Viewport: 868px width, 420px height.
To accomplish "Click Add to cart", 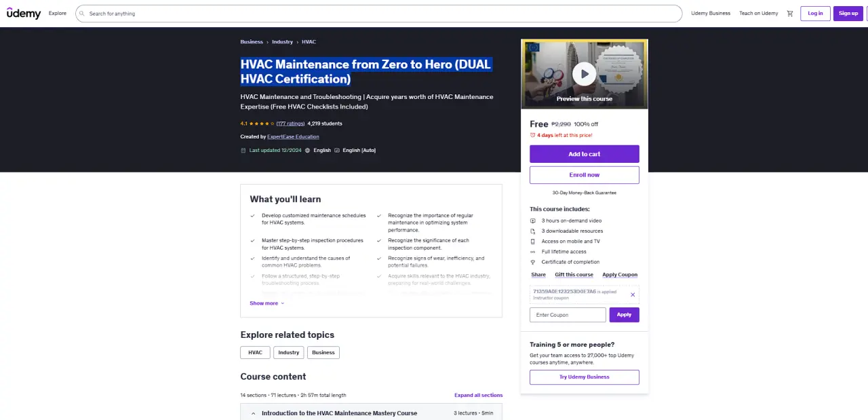I will pos(585,154).
